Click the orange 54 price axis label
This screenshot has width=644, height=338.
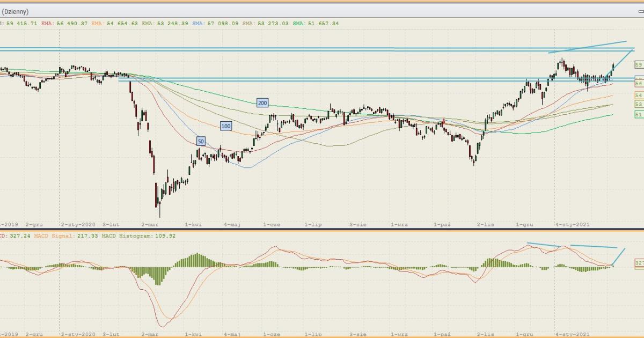click(x=639, y=95)
